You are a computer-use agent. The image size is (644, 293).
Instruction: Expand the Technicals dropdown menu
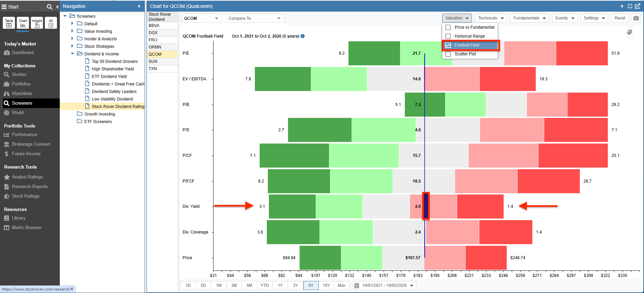pos(491,18)
